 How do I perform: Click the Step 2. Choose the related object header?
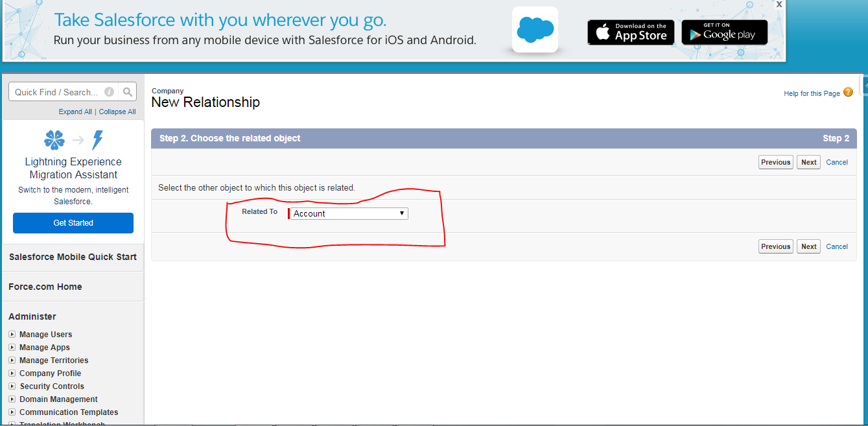[230, 138]
